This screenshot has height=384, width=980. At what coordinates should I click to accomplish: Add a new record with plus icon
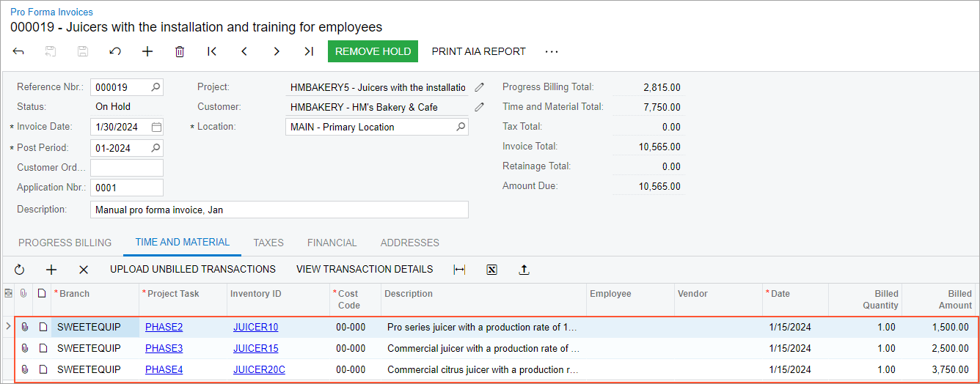tap(147, 51)
